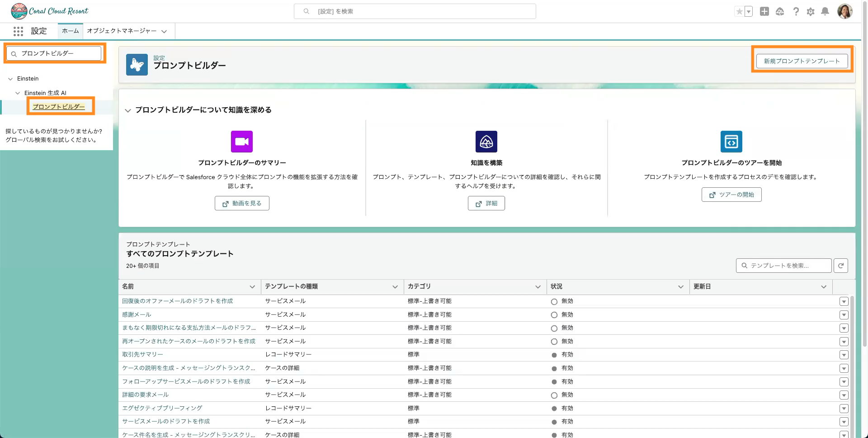
Task: Open the 状況 column menu
Action: [x=681, y=287]
